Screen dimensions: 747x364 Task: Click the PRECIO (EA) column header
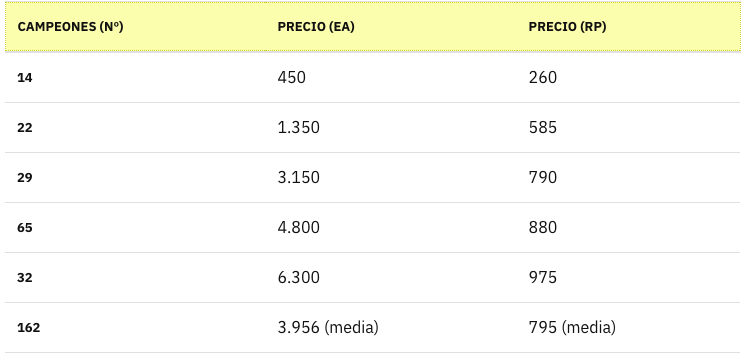click(x=316, y=27)
